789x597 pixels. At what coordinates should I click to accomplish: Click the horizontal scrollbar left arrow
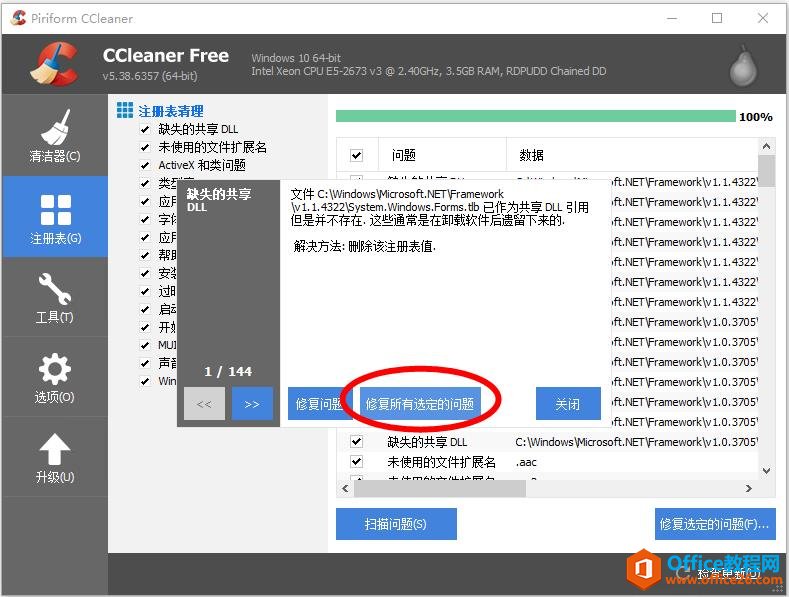click(345, 488)
